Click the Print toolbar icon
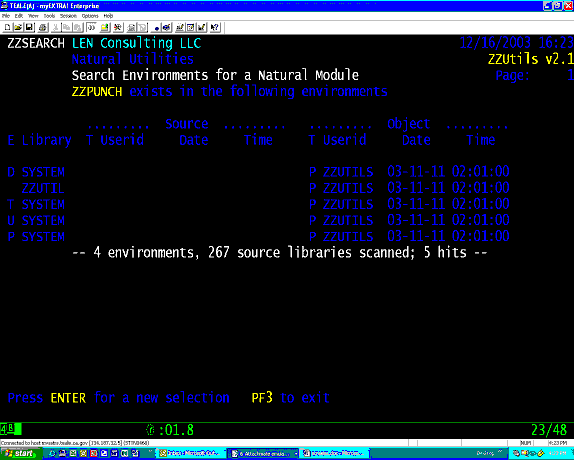576x461 pixels. click(43, 28)
